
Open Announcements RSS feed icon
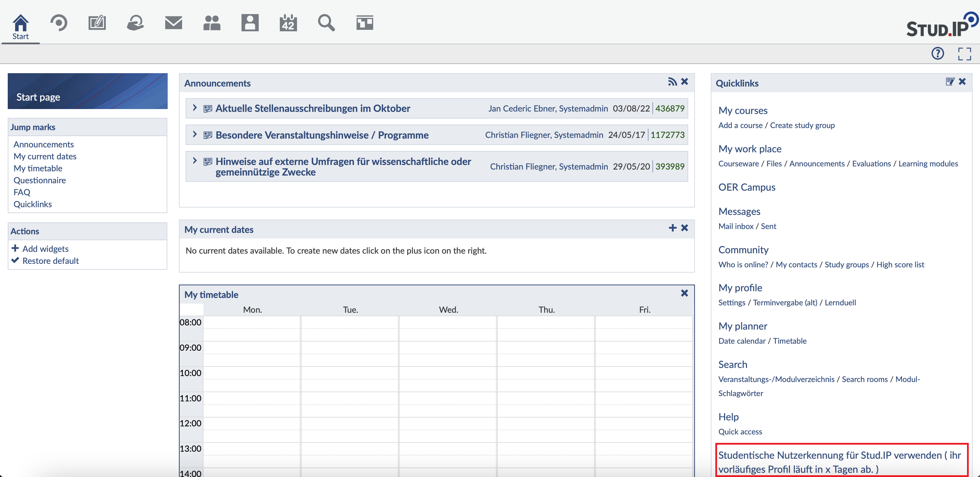coord(672,82)
